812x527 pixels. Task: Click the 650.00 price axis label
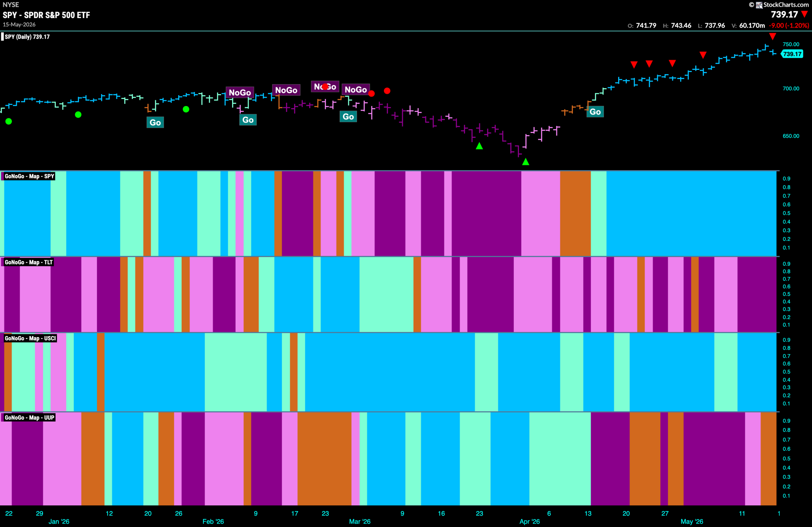click(791, 136)
